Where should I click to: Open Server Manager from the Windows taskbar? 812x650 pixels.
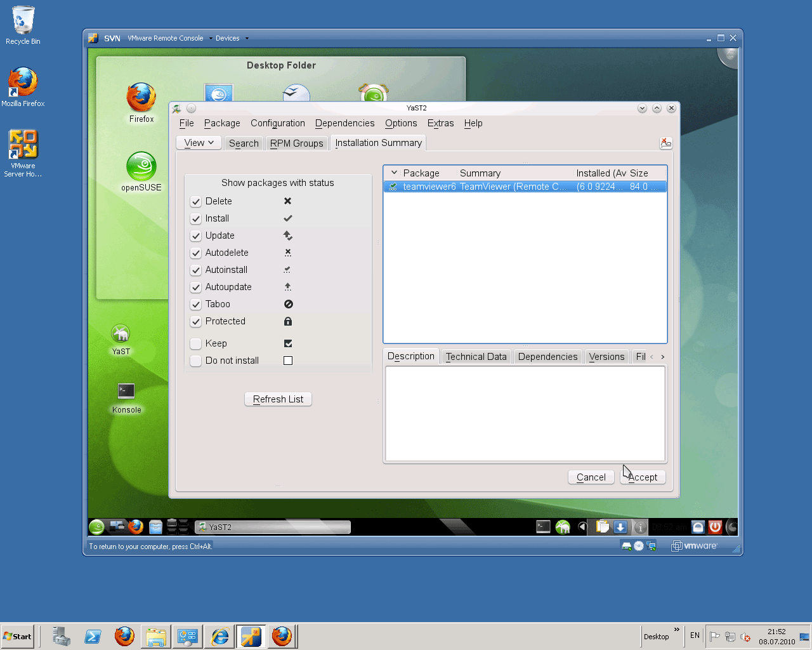(x=62, y=636)
